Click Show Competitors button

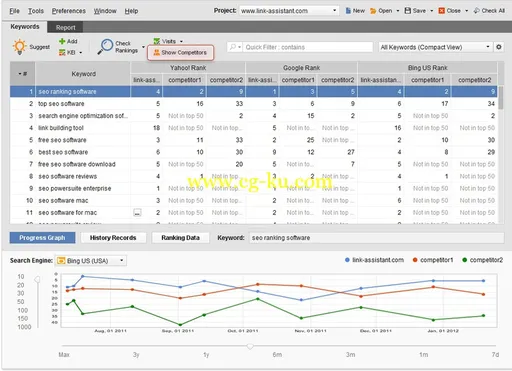[180, 53]
